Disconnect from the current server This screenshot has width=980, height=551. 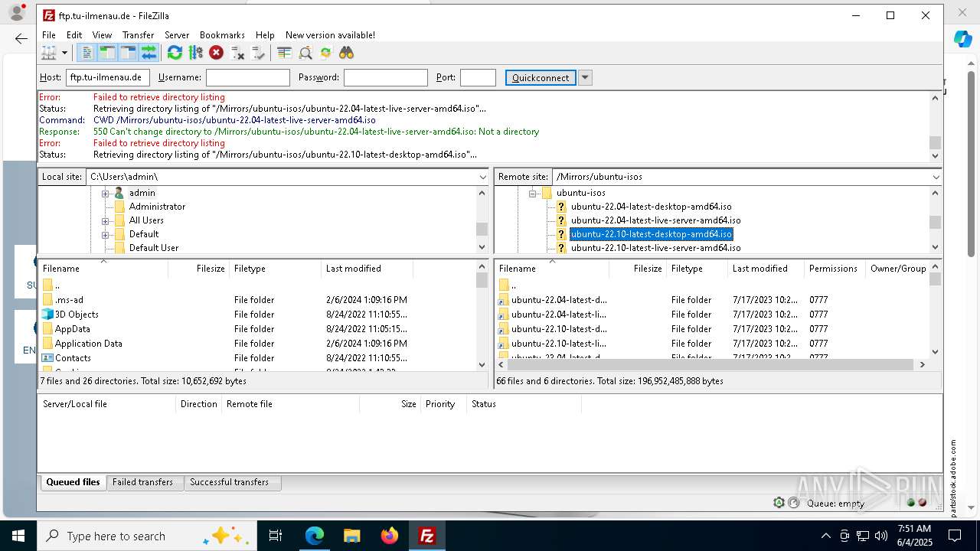pos(237,53)
